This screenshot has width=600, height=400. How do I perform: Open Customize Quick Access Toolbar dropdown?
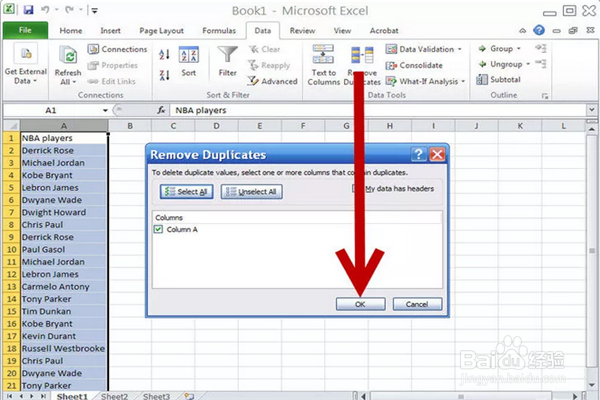tap(95, 10)
